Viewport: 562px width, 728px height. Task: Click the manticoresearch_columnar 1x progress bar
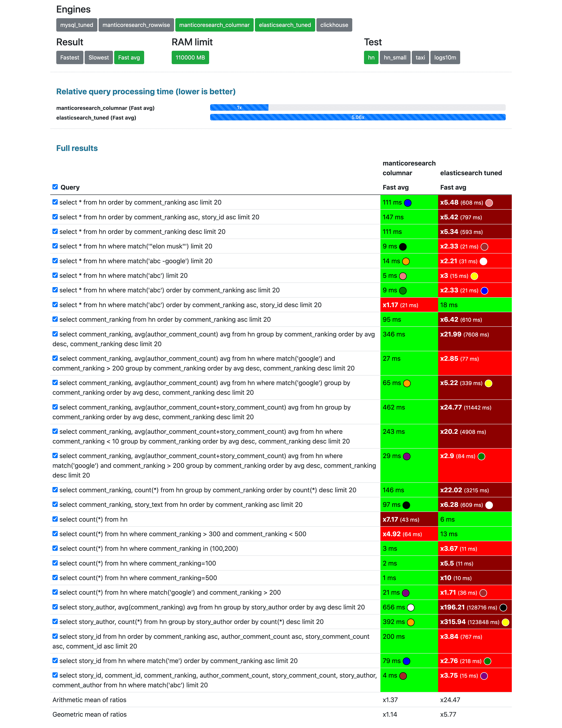click(239, 107)
